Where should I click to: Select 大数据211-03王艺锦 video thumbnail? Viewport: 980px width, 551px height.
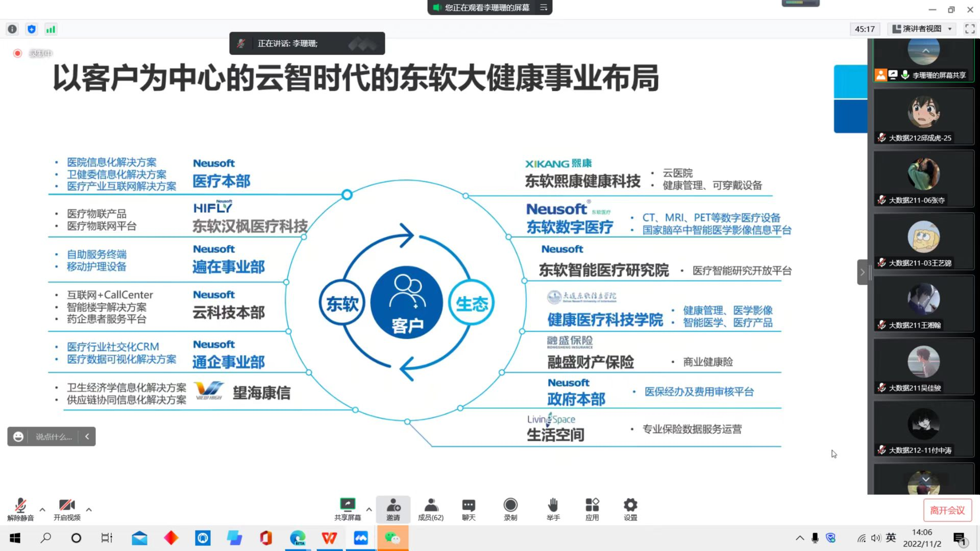click(x=923, y=241)
